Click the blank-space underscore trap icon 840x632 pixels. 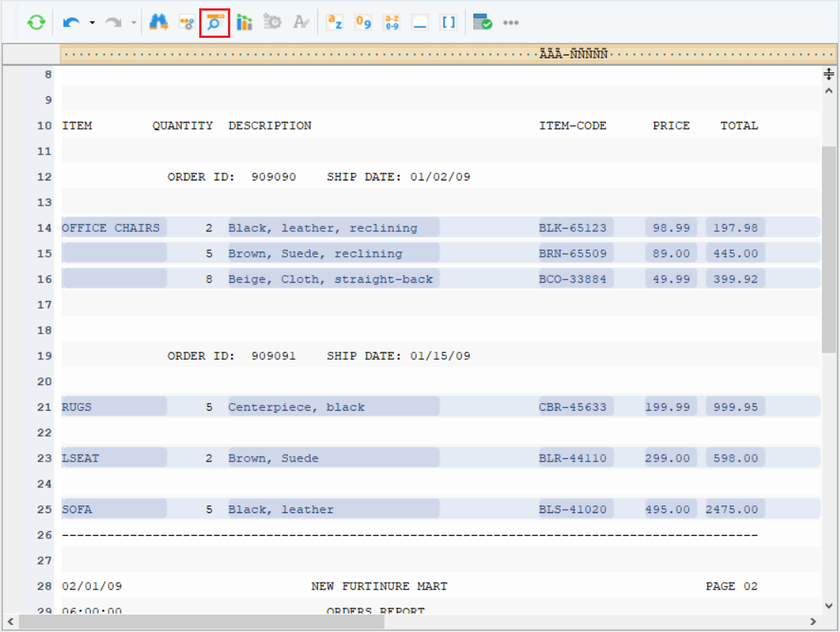(x=420, y=23)
